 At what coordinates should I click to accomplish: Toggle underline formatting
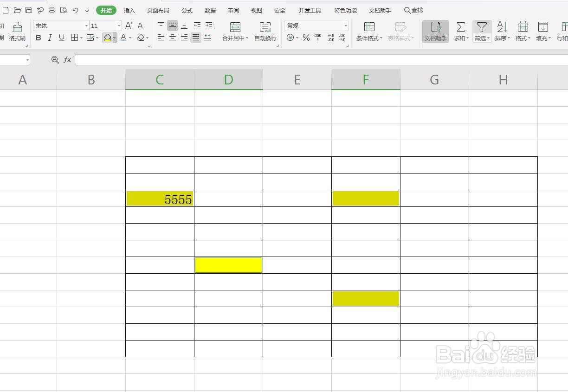pyautogui.click(x=62, y=38)
